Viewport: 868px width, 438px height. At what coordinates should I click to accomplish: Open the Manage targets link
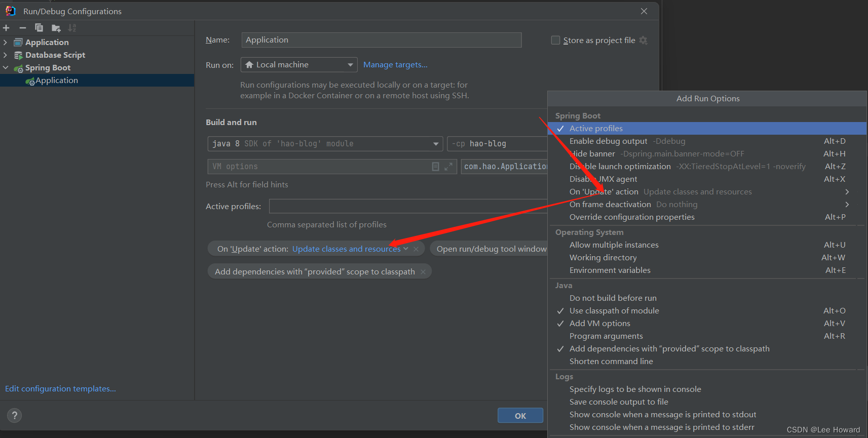point(395,65)
